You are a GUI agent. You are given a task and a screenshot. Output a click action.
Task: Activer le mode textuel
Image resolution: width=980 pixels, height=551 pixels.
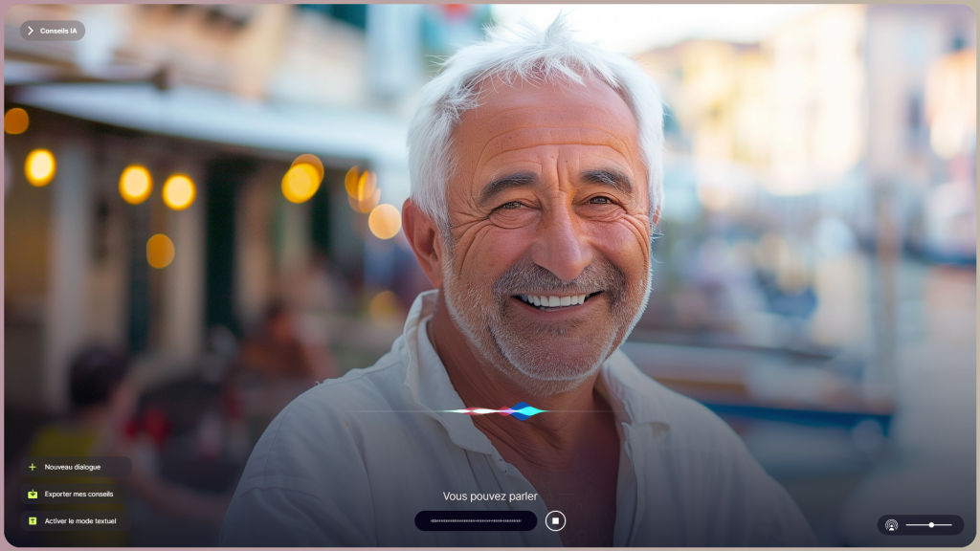click(76, 520)
